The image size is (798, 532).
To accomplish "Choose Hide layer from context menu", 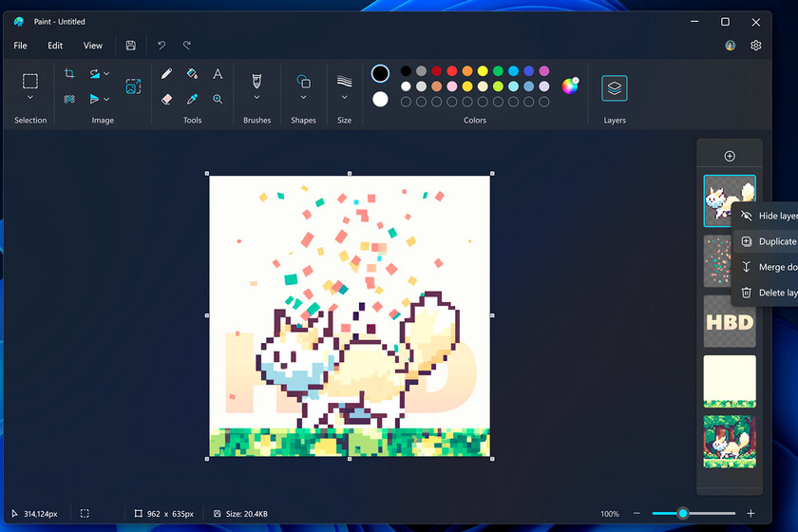I will pos(766,216).
